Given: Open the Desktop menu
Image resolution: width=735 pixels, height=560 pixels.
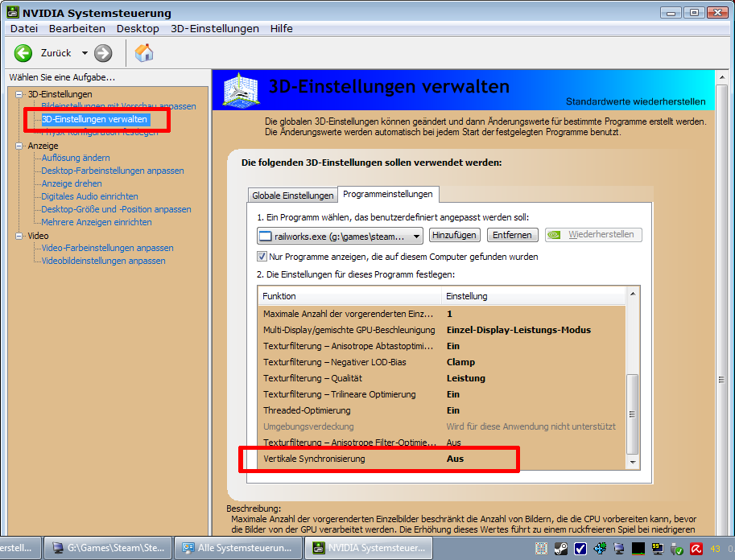Looking at the screenshot, I should pos(138,29).
